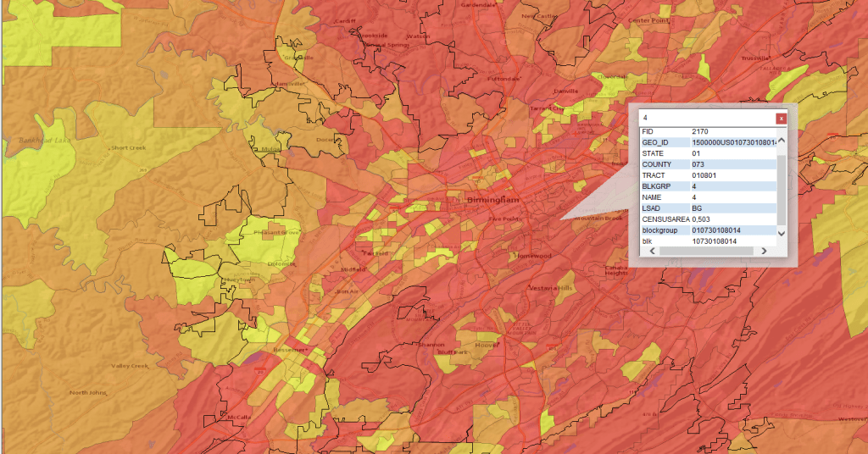Click the TRACT 010801 row

(x=707, y=175)
